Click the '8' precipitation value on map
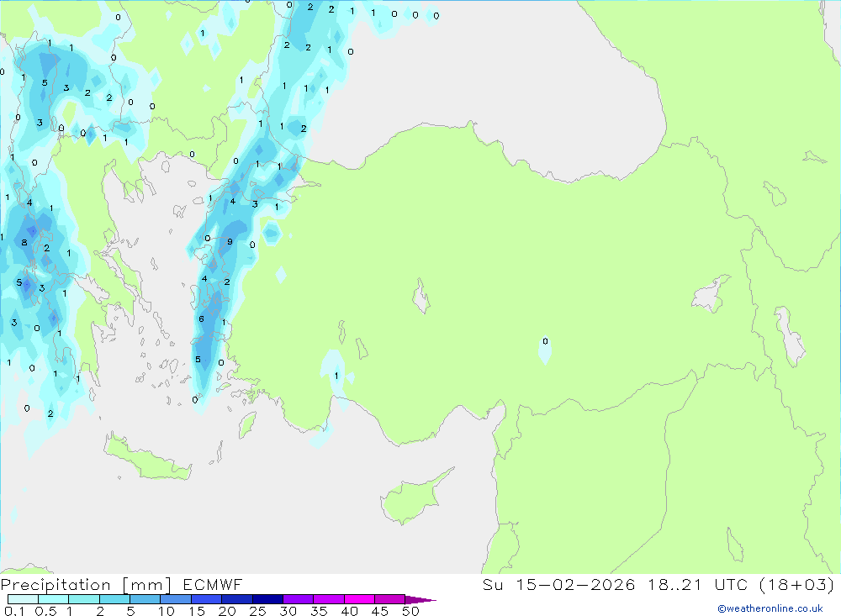Screen dimensions: 841x616 click(x=24, y=242)
